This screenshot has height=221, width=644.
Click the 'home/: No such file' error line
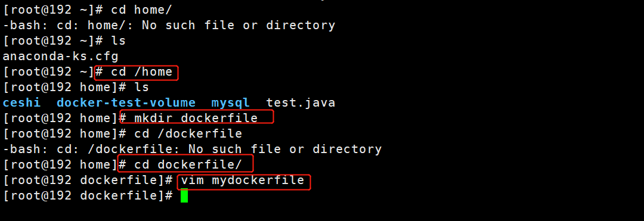pos(169,26)
